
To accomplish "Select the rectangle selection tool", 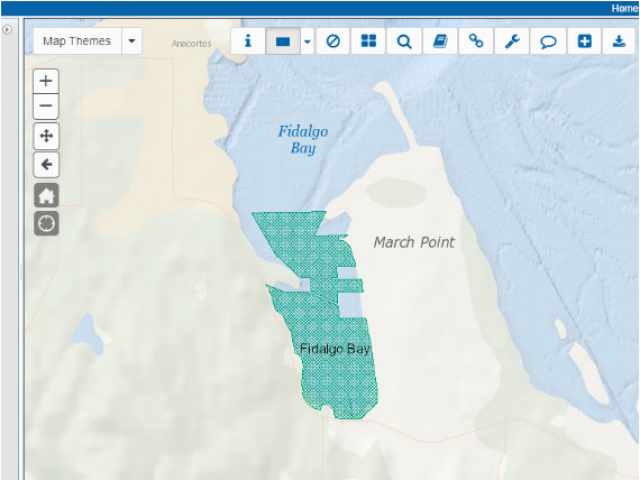I will (283, 41).
